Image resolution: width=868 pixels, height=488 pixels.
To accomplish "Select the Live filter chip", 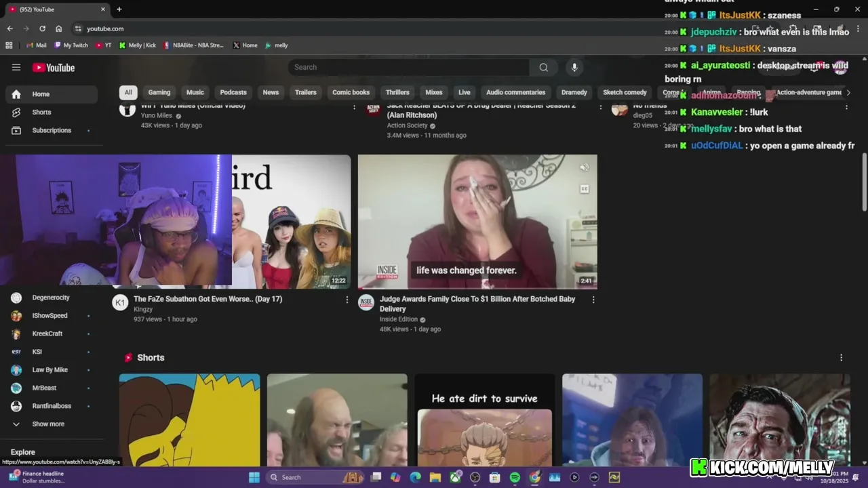I will tap(465, 92).
